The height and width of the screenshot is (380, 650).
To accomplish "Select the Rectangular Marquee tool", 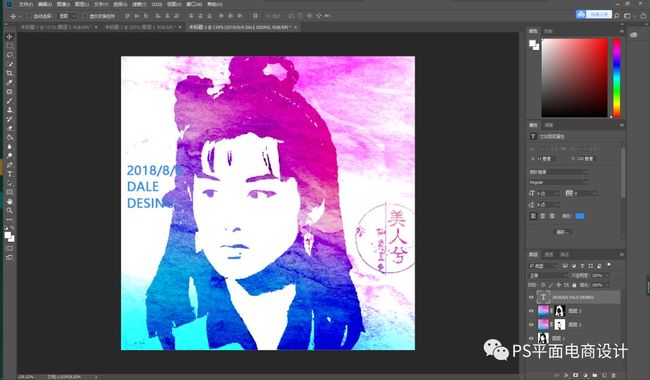I will (x=9, y=46).
